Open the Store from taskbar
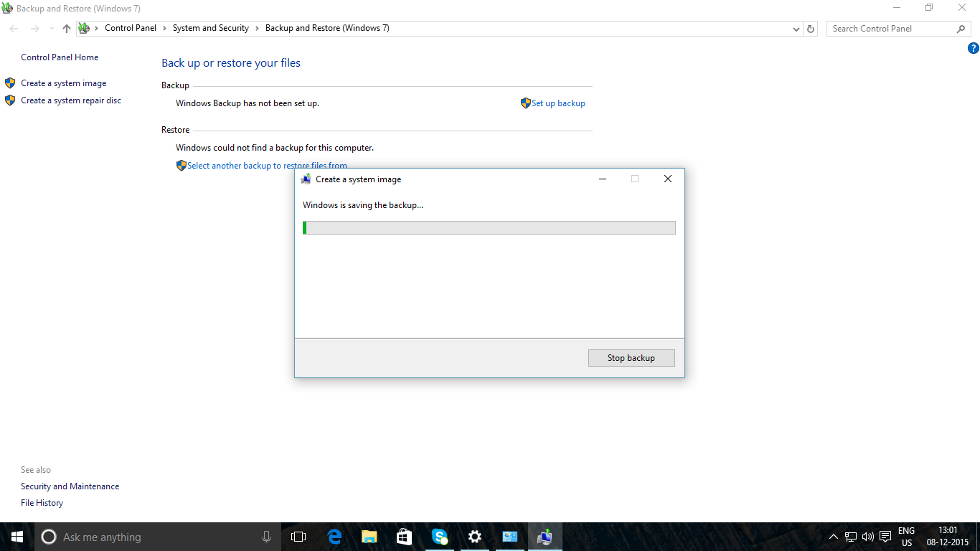 click(405, 537)
